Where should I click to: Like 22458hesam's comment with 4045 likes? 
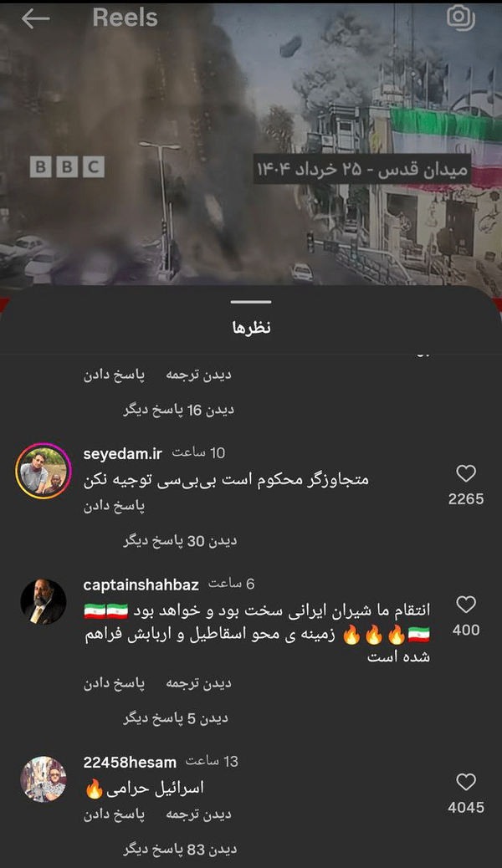466,782
